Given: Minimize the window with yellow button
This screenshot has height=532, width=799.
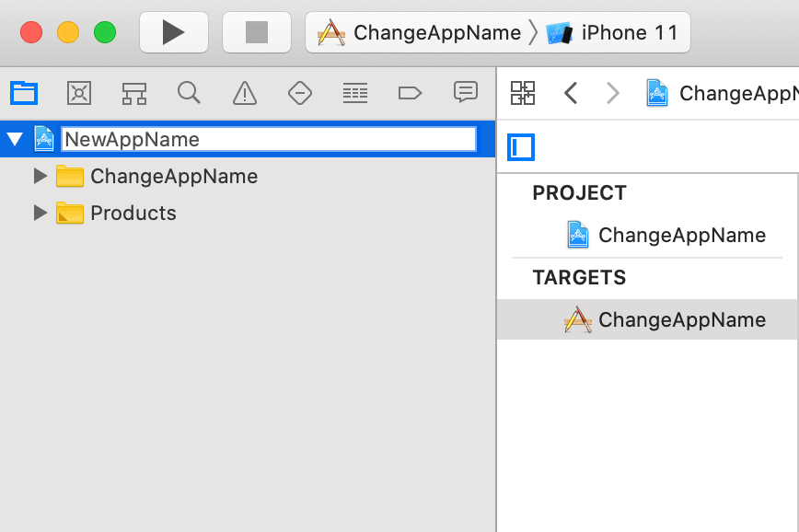Looking at the screenshot, I should point(68,32).
